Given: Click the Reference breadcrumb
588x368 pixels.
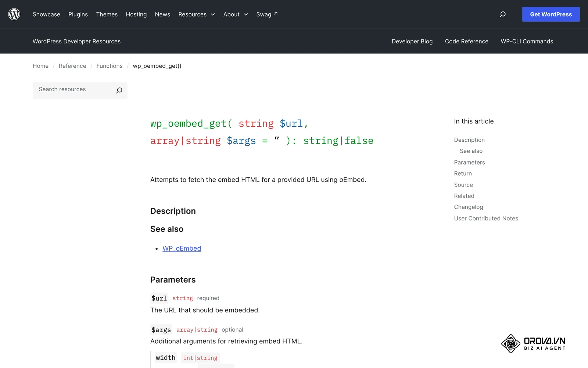Looking at the screenshot, I should coord(72,66).
